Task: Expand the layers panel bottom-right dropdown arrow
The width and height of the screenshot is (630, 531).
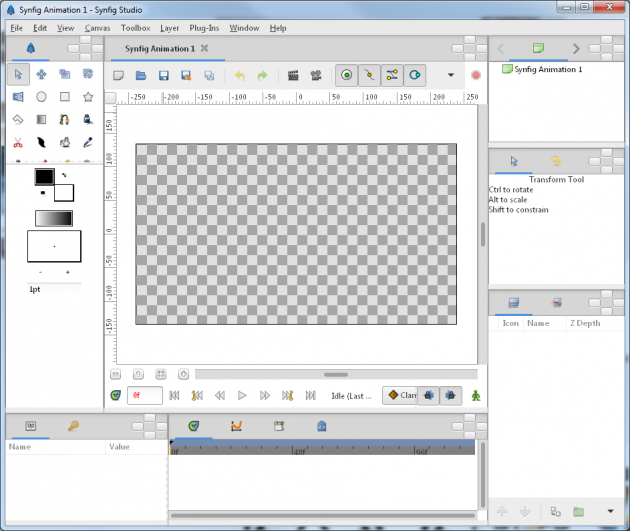Action: point(610,512)
